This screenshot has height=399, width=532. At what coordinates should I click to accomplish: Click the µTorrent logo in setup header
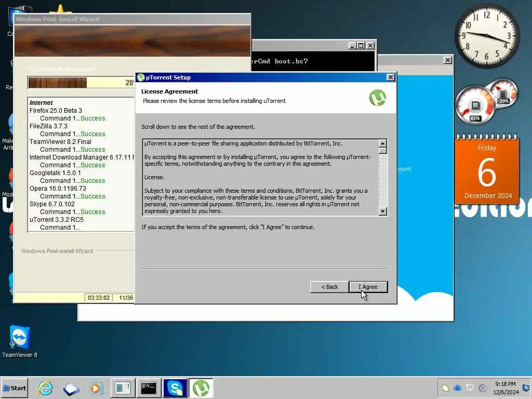pyautogui.click(x=378, y=98)
